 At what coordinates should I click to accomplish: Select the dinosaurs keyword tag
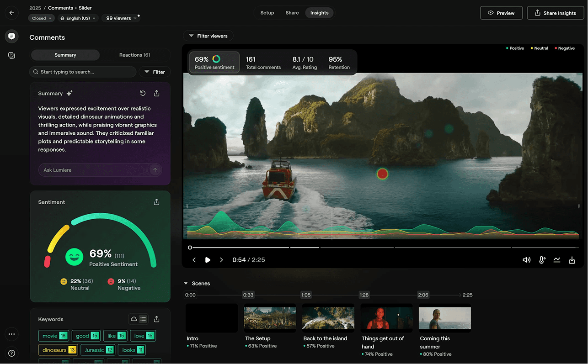tap(58, 350)
